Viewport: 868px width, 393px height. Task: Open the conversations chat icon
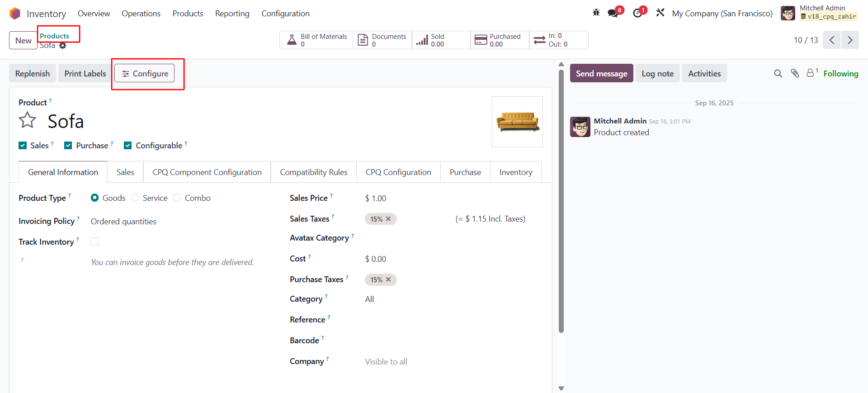click(x=613, y=13)
